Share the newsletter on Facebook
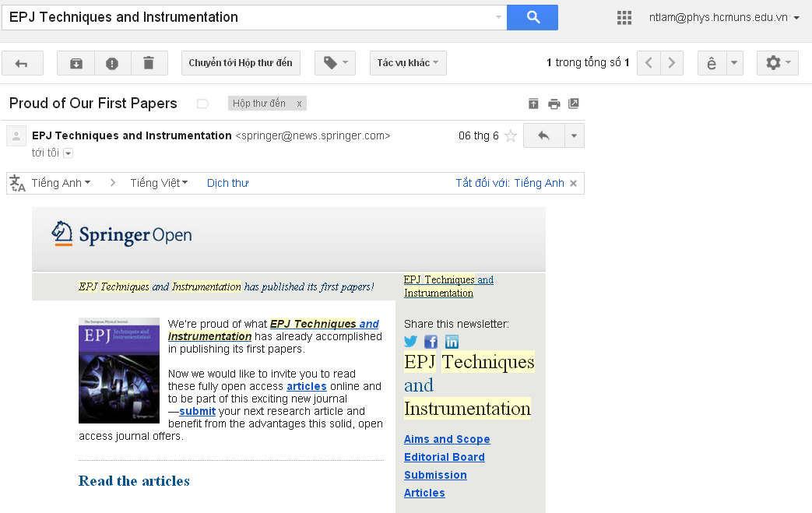Screen dimensions: 812x513 tap(431, 342)
